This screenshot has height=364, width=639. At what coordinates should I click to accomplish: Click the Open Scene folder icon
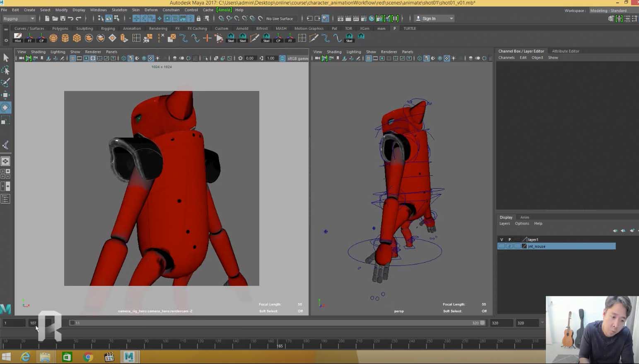(x=55, y=19)
